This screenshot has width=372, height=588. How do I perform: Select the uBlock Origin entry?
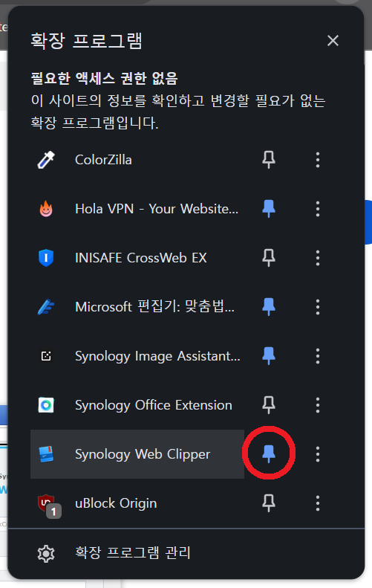point(137,503)
